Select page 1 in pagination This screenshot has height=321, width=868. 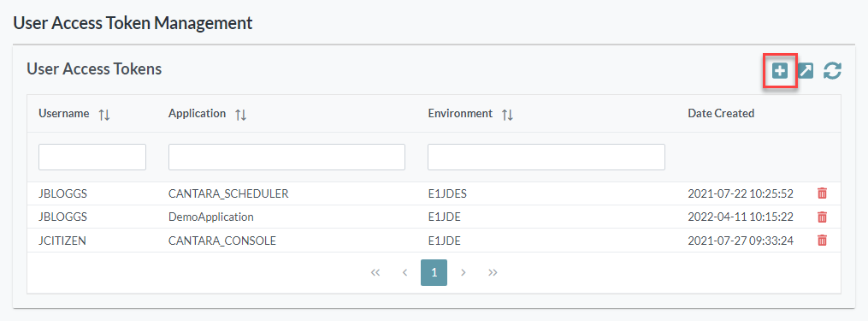(434, 272)
